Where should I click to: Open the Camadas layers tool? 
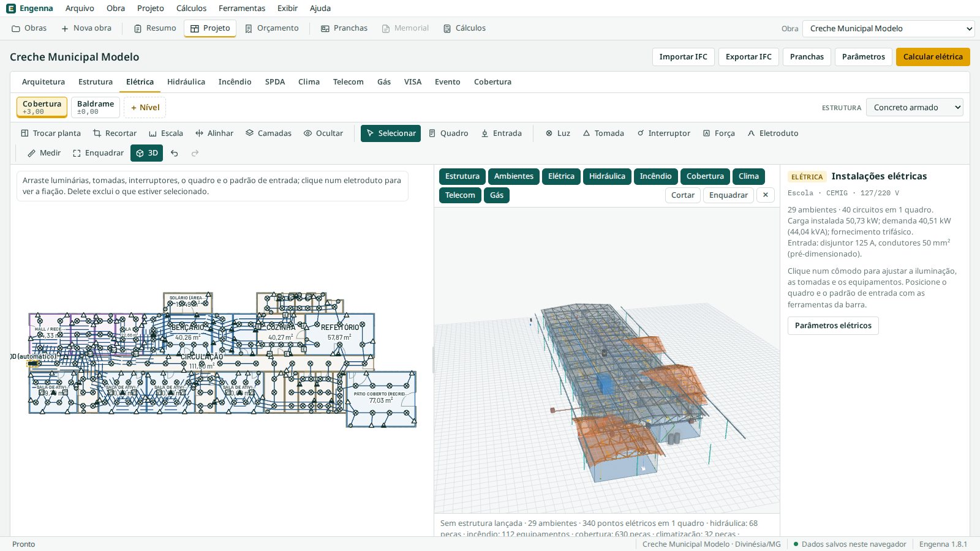[x=268, y=133]
